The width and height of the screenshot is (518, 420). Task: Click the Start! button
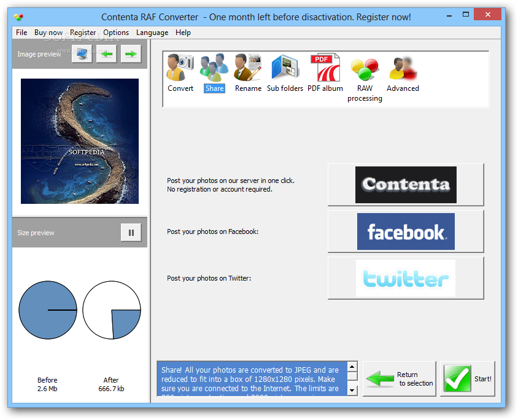tap(468, 379)
